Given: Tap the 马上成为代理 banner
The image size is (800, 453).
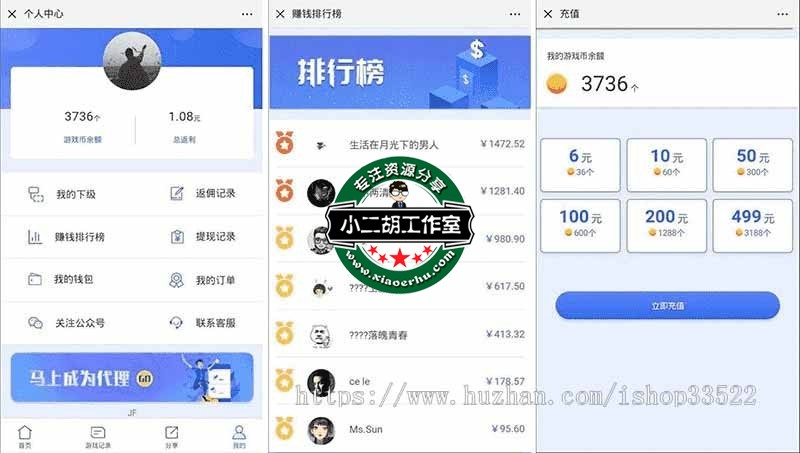Looking at the screenshot, I should 132,378.
